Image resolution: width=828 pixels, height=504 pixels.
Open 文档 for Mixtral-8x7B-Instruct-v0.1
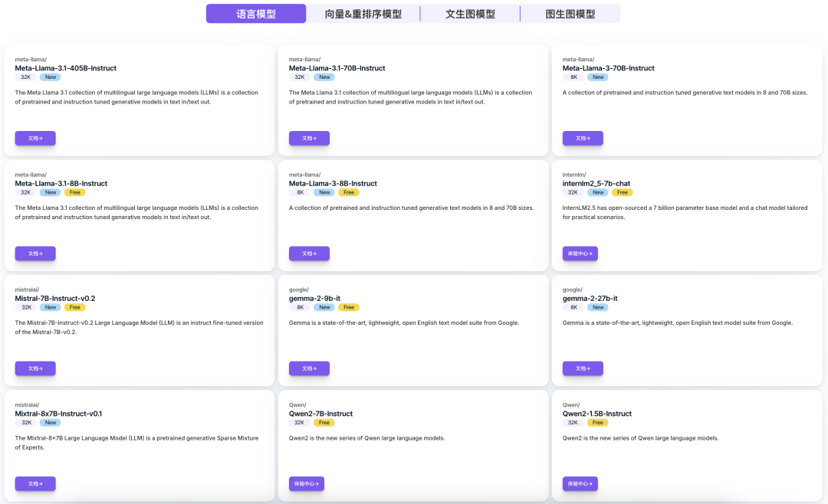point(35,483)
